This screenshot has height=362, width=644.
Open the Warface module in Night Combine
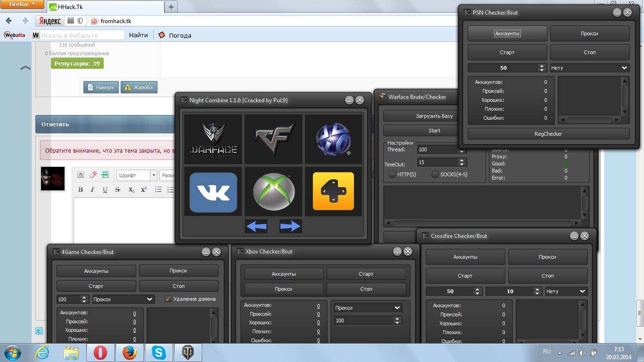[213, 139]
